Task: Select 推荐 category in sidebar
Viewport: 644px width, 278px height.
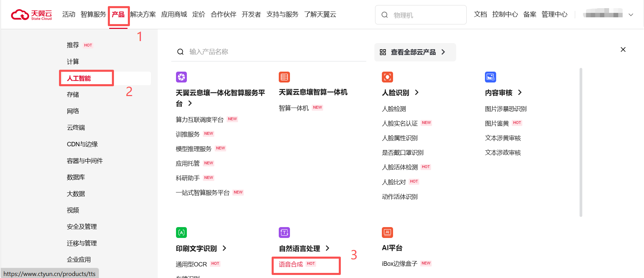Action: click(73, 45)
